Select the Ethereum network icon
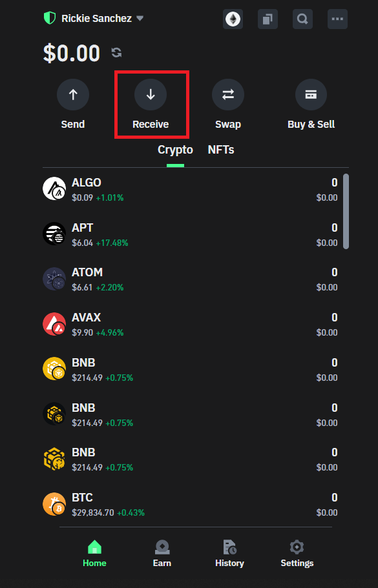The width and height of the screenshot is (378, 588). 233,19
